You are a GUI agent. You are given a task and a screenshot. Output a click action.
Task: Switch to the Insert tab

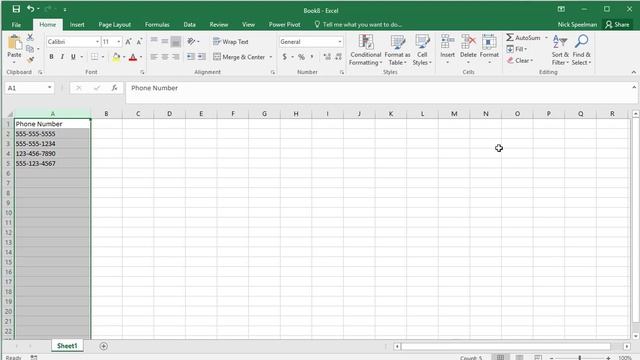77,24
